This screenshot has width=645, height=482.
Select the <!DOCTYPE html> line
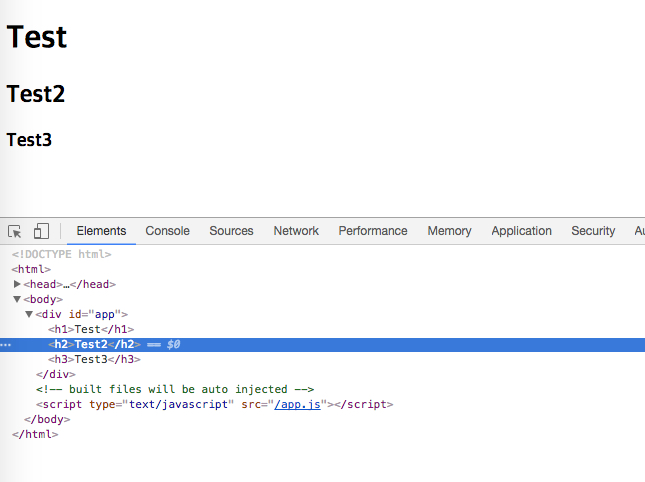[x=61, y=254]
